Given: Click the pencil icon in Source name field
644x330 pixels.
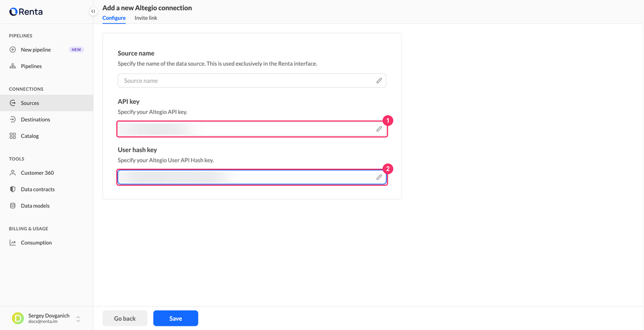Looking at the screenshot, I should (x=379, y=81).
